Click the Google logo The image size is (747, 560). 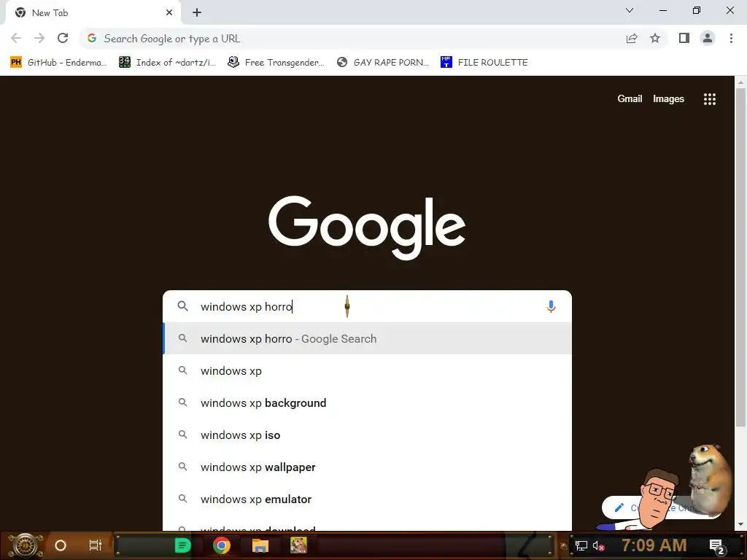367,227
